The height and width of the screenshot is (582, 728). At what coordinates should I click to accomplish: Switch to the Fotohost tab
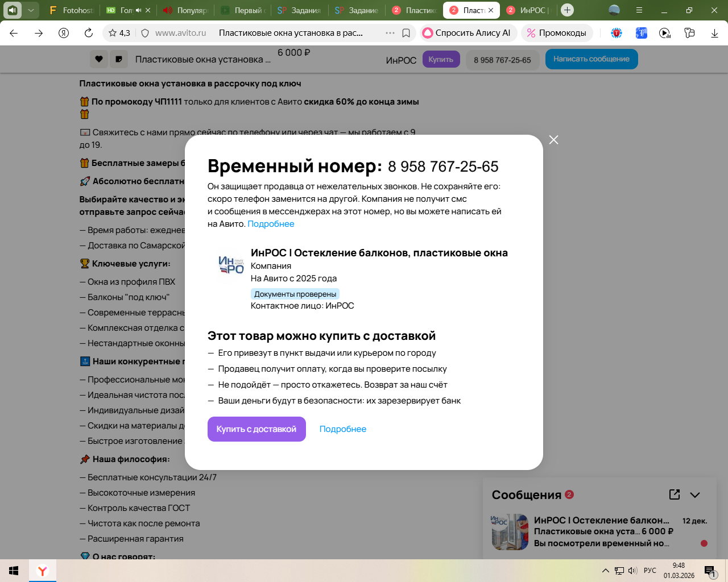coord(71,10)
